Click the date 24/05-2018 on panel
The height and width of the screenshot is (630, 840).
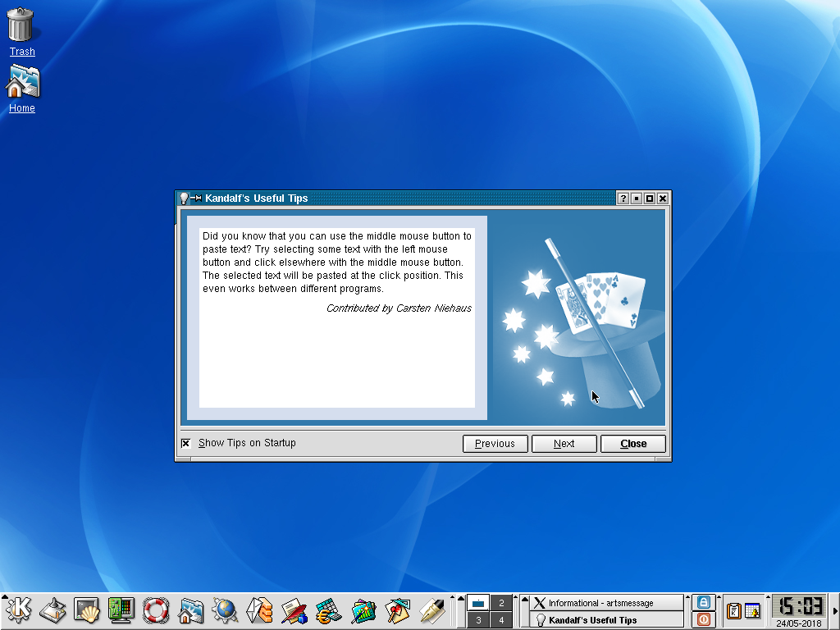click(x=799, y=623)
